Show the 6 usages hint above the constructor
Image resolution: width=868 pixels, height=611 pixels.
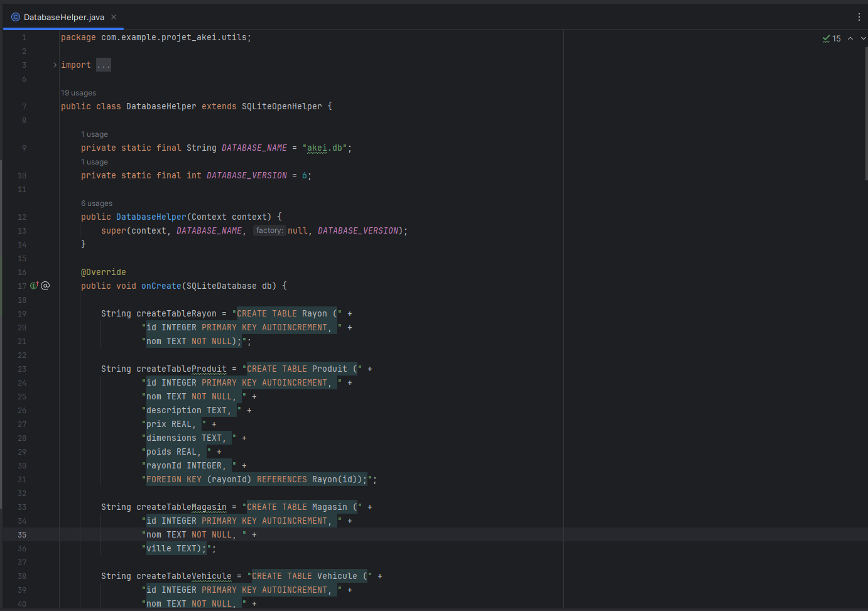(x=97, y=203)
